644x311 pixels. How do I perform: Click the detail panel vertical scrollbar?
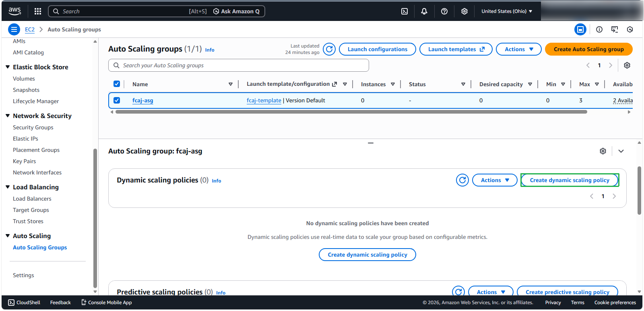(639, 191)
